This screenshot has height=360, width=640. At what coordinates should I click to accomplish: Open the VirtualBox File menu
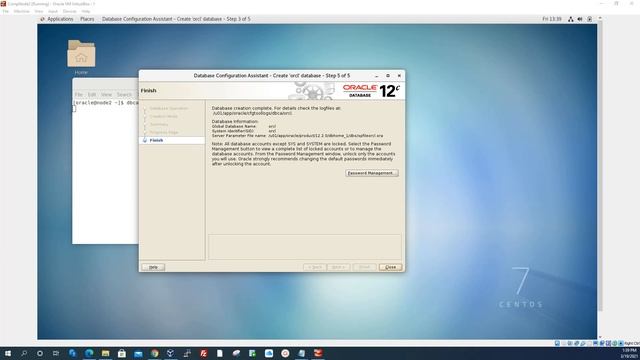[5, 11]
